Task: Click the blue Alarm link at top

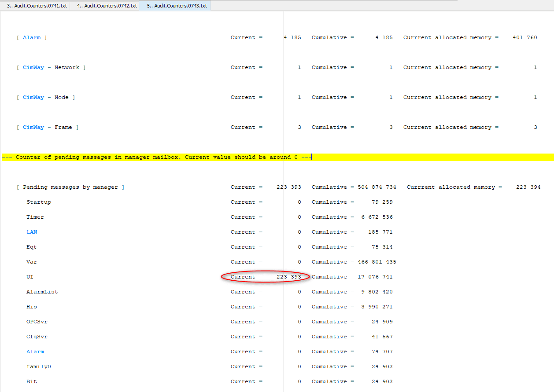Action: pos(32,37)
